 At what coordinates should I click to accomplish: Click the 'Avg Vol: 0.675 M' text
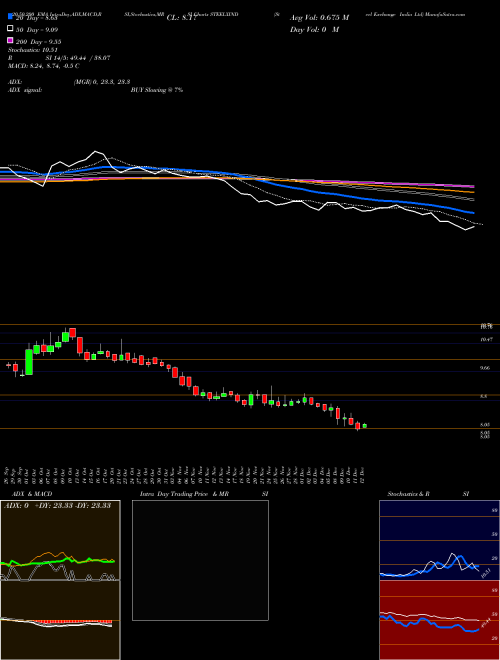tap(319, 18)
